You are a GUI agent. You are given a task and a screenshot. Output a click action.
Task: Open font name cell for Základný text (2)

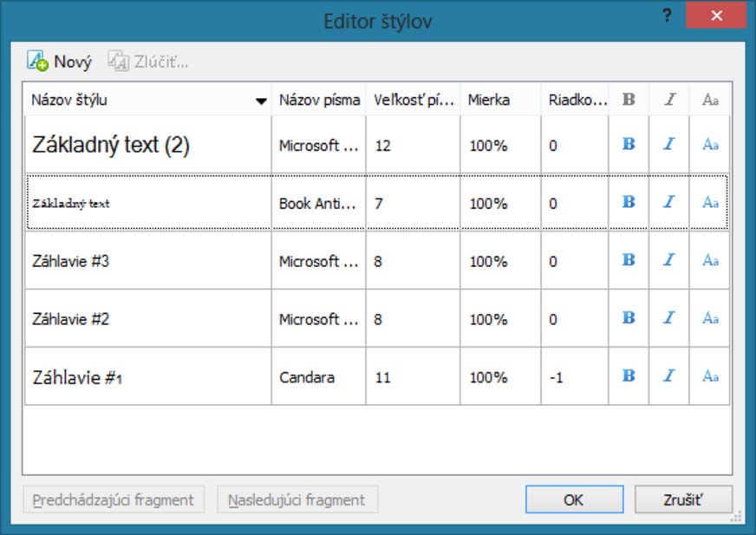318,146
